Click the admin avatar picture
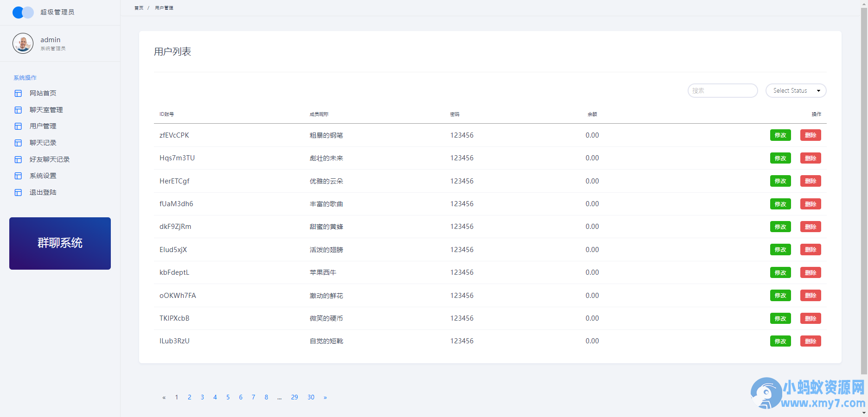Viewport: 868px width, 417px height. click(23, 44)
